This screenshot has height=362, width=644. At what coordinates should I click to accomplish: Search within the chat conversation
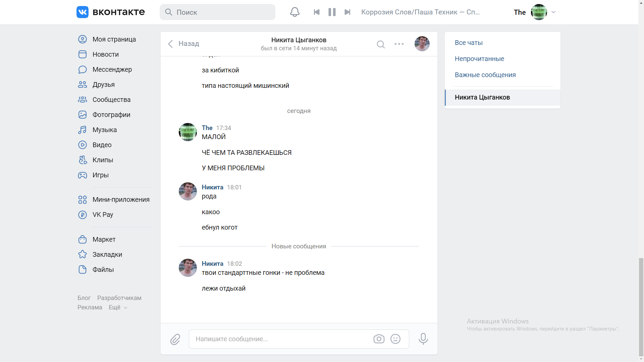(381, 44)
